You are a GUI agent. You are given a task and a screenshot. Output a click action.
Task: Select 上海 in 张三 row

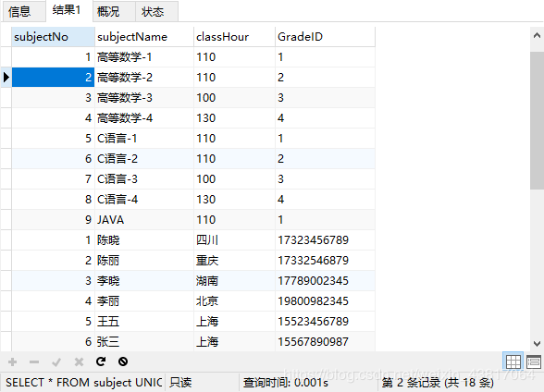click(x=234, y=342)
